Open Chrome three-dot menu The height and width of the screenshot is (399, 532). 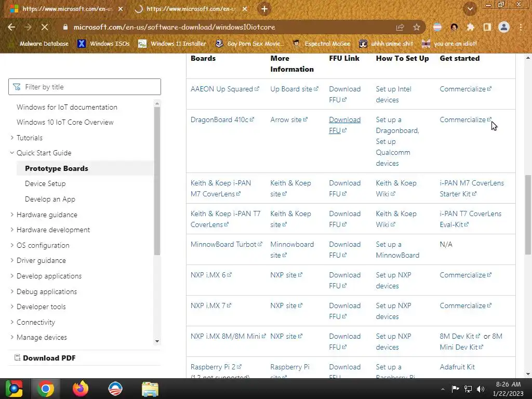coord(521,27)
